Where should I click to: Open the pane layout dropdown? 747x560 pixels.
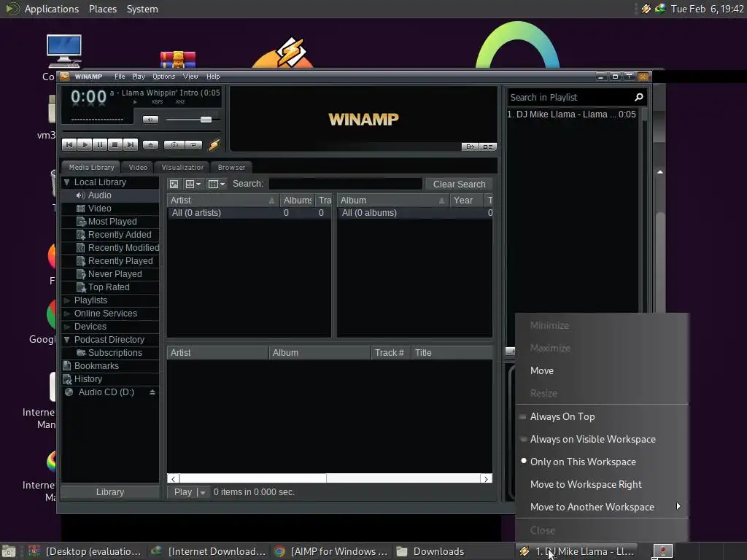[x=193, y=184]
